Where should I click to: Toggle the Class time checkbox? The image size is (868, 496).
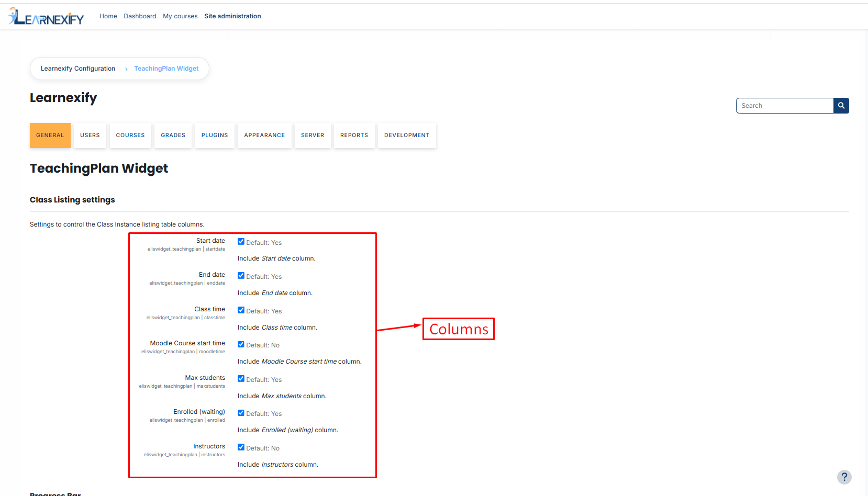[241, 310]
